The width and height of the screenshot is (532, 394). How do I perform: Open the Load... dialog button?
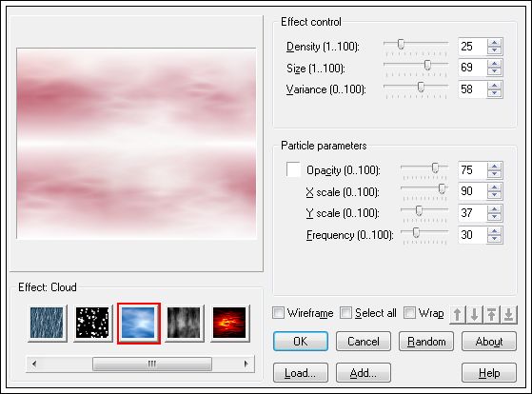point(301,373)
